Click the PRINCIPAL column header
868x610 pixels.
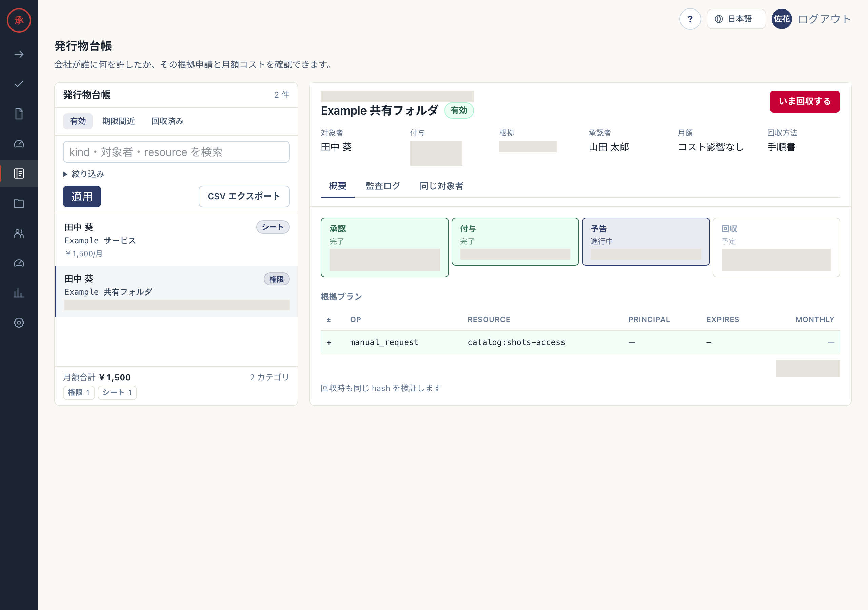[x=649, y=320]
